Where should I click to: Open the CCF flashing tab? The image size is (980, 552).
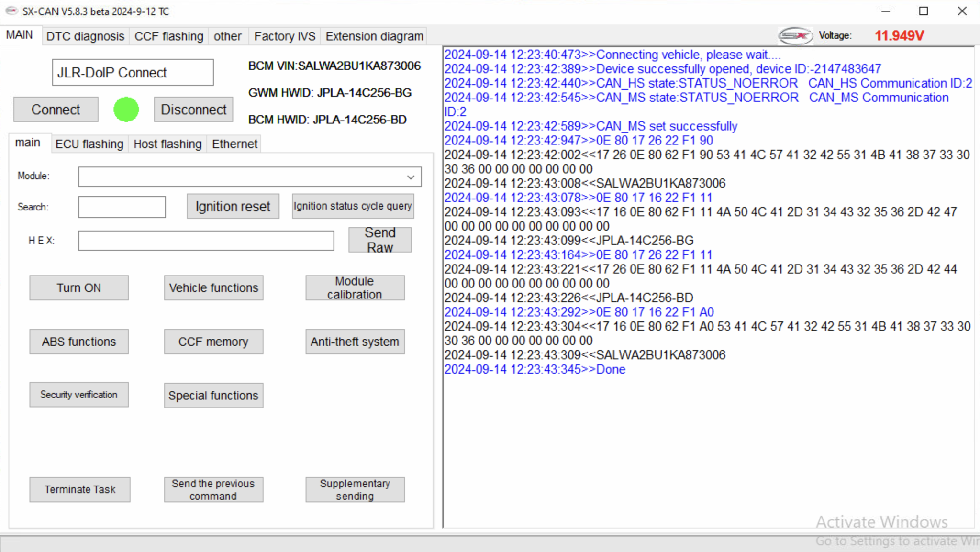[x=169, y=36]
